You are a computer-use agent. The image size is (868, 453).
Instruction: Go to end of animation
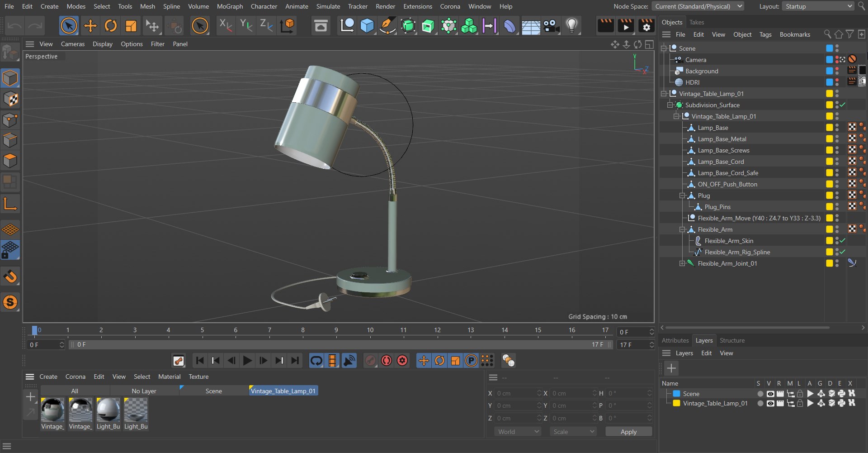[295, 361]
